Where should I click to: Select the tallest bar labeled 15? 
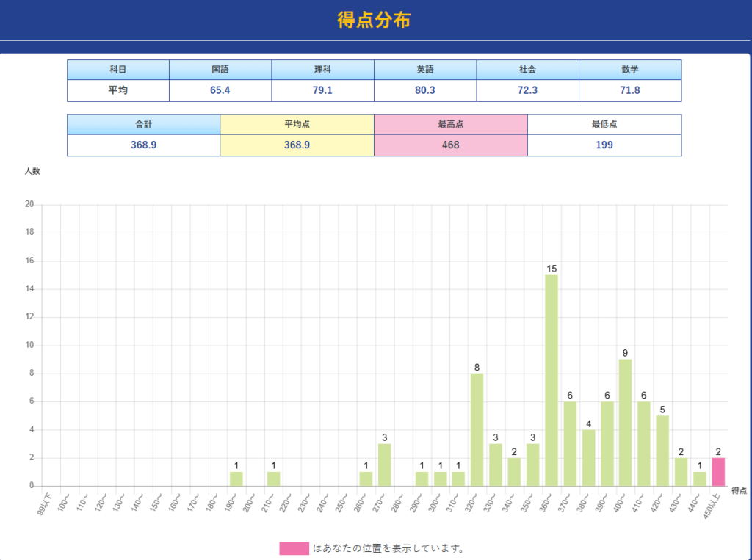coord(551,380)
